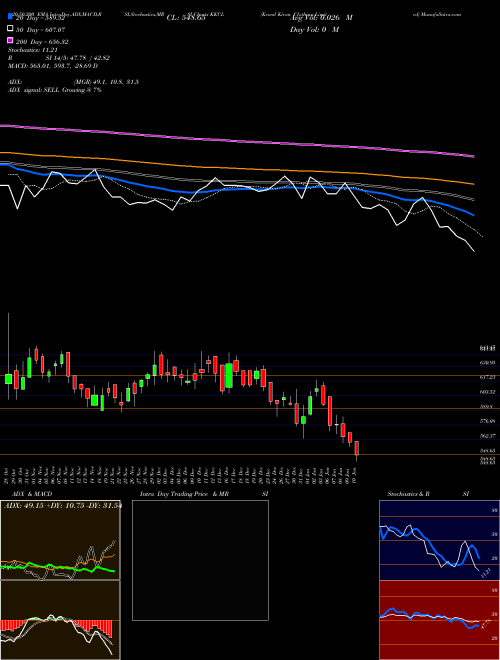Click the 562.37 price axis label
Viewport: 500px width, 660px height.
click(x=487, y=436)
